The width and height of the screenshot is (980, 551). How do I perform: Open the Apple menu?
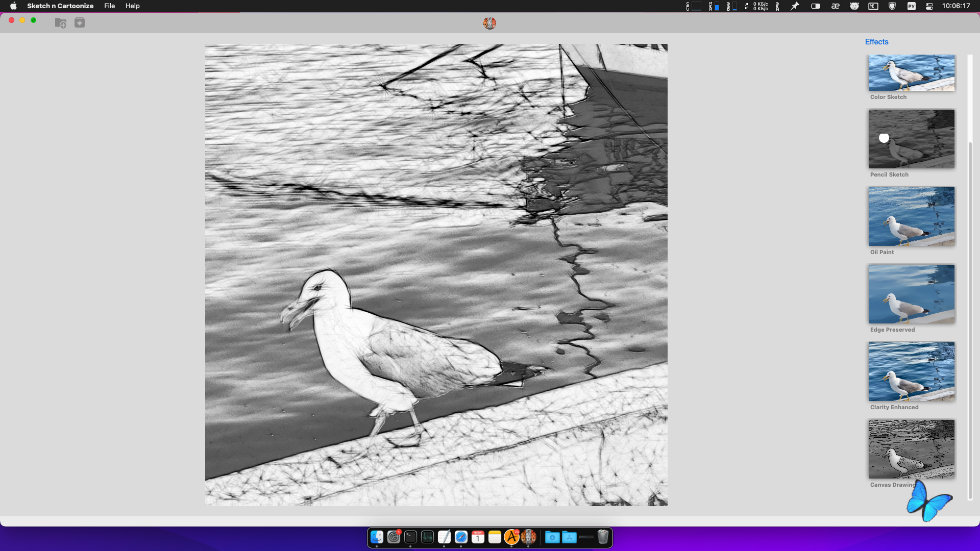(x=13, y=6)
